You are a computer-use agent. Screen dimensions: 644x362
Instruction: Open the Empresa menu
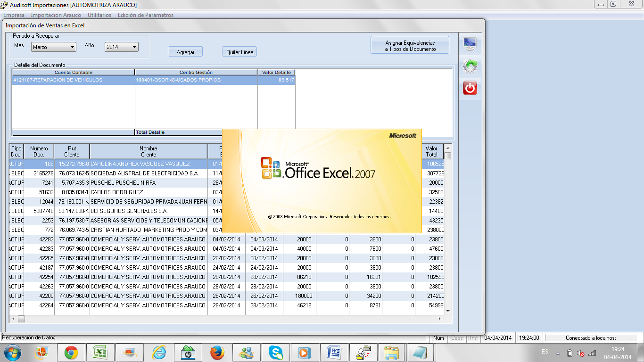point(14,15)
